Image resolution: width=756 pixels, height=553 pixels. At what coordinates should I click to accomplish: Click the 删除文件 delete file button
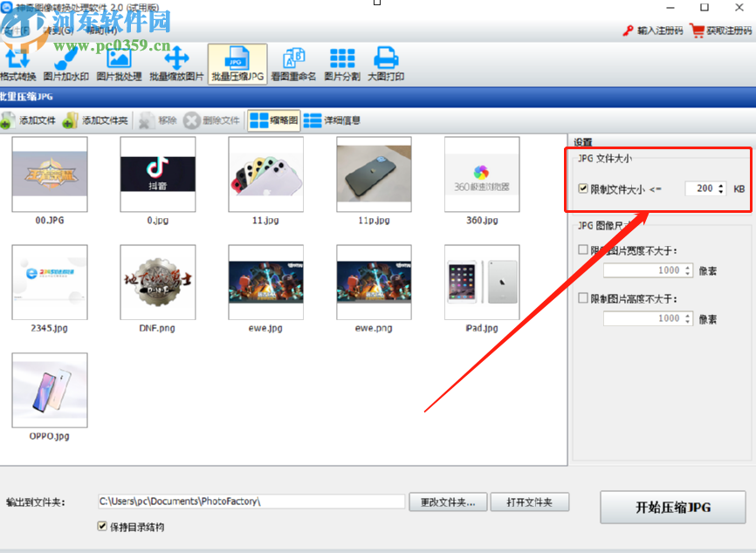click(x=211, y=120)
